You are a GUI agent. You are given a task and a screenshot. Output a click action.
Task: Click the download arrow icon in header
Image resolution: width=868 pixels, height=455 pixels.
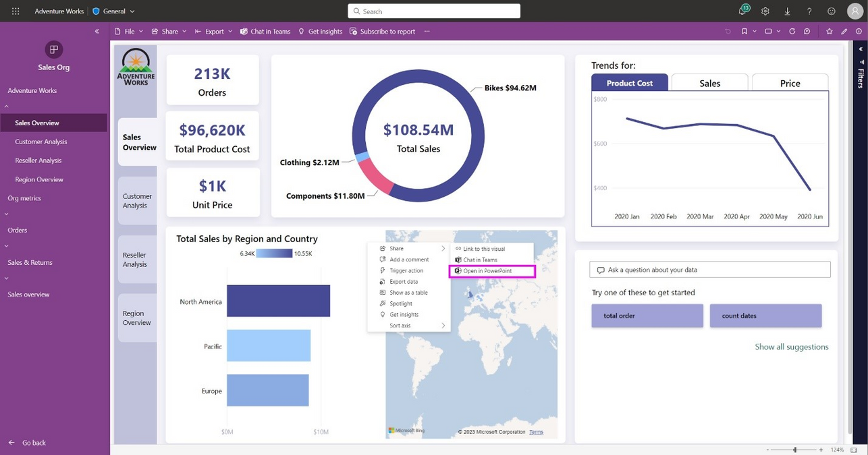[x=787, y=11]
